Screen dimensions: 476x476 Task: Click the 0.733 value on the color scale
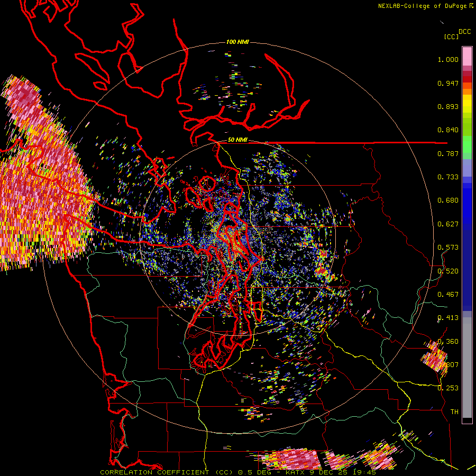[x=448, y=177]
